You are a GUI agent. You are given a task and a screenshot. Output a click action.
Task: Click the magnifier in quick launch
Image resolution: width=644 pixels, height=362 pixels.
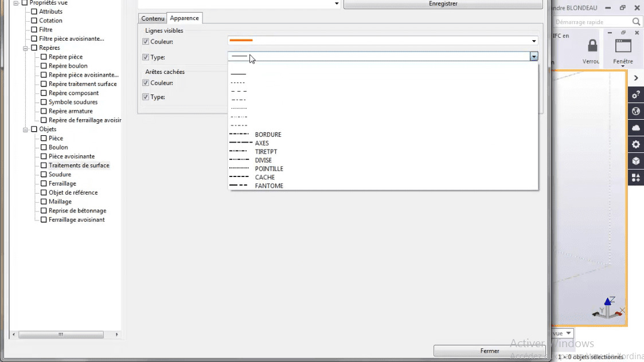pyautogui.click(x=636, y=22)
